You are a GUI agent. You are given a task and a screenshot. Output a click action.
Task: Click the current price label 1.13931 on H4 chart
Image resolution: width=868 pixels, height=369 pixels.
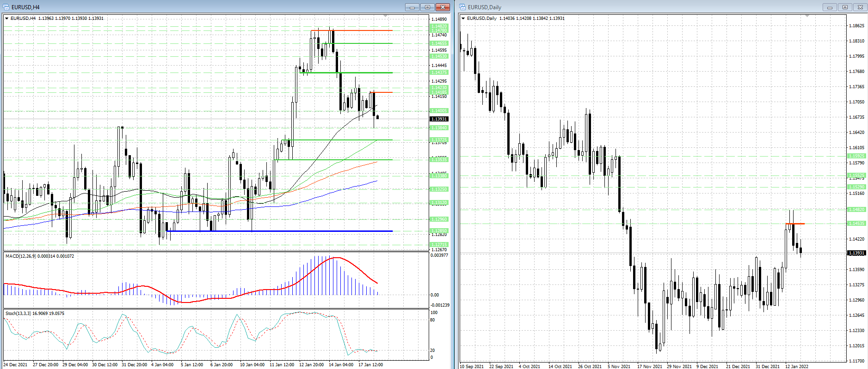(439, 119)
